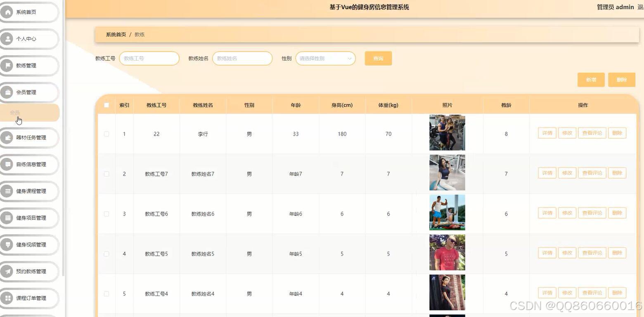This screenshot has height=317, width=644.
Task: Click 修改 for 教练工号5 row
Action: tap(567, 253)
